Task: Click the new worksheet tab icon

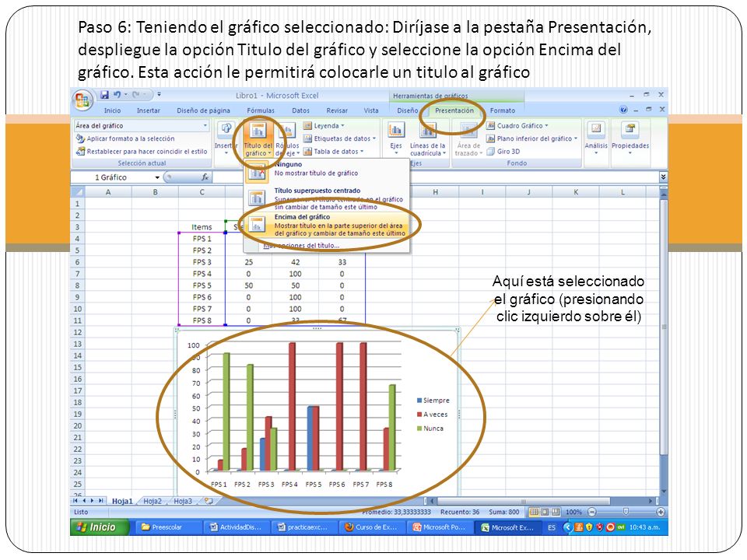Action: (209, 501)
